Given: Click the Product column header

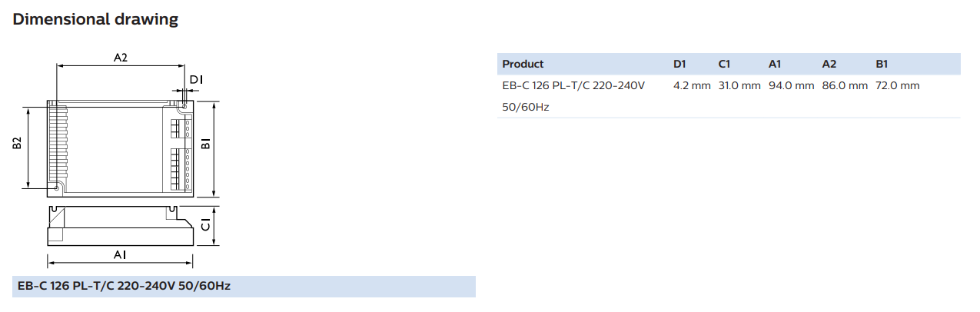Looking at the screenshot, I should click(523, 64).
